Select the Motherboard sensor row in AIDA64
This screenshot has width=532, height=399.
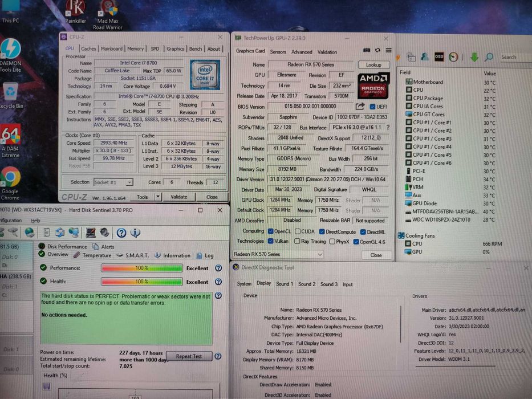451,82
